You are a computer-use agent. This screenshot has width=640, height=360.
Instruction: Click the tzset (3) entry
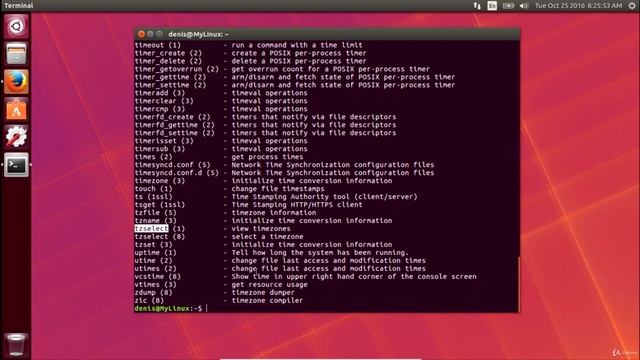[x=153, y=244]
